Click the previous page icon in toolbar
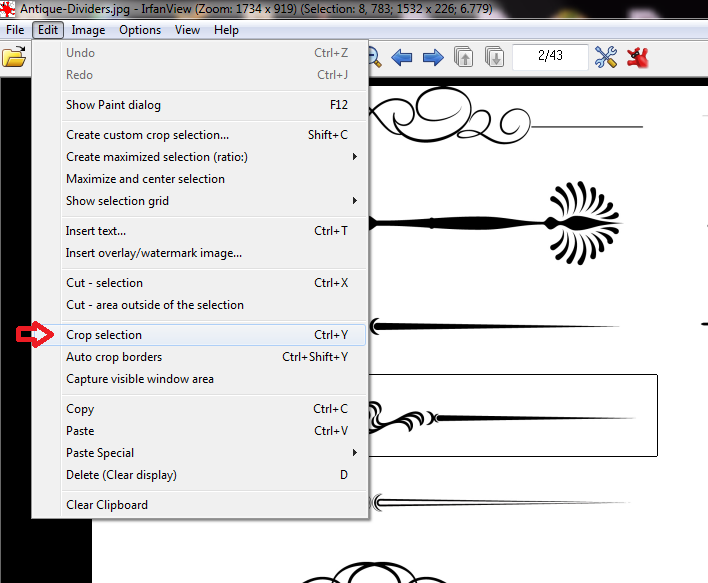The image size is (708, 583). pyautogui.click(x=464, y=57)
